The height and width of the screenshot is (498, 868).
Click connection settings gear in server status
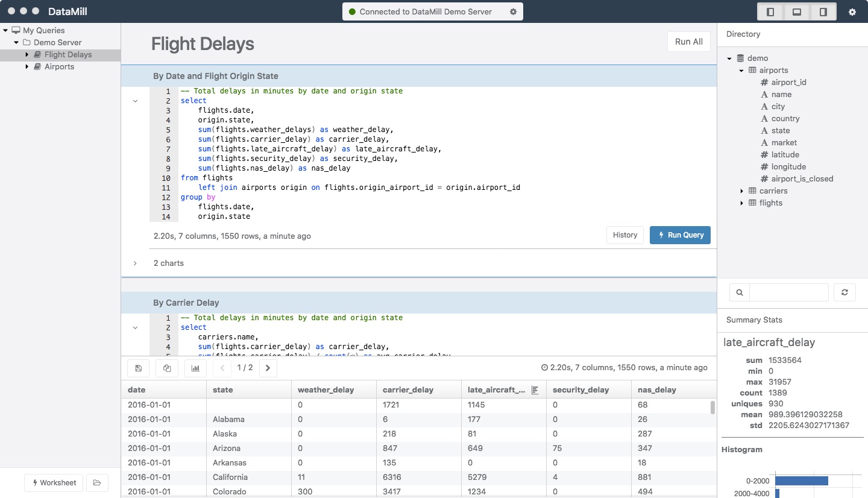coord(513,11)
